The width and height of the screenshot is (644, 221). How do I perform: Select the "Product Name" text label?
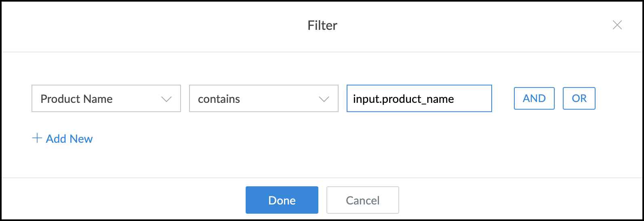tap(76, 99)
